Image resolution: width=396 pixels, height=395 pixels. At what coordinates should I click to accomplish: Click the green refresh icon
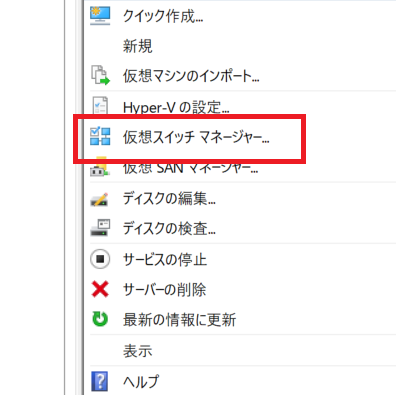click(100, 319)
